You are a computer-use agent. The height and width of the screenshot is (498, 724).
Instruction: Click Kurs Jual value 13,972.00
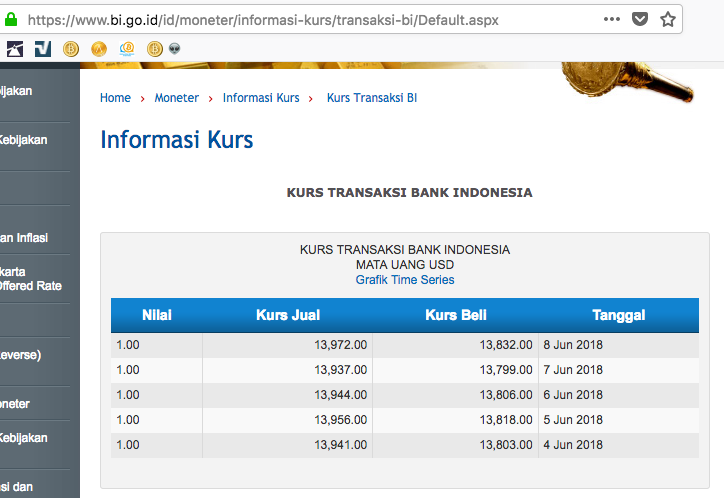pyautogui.click(x=341, y=345)
